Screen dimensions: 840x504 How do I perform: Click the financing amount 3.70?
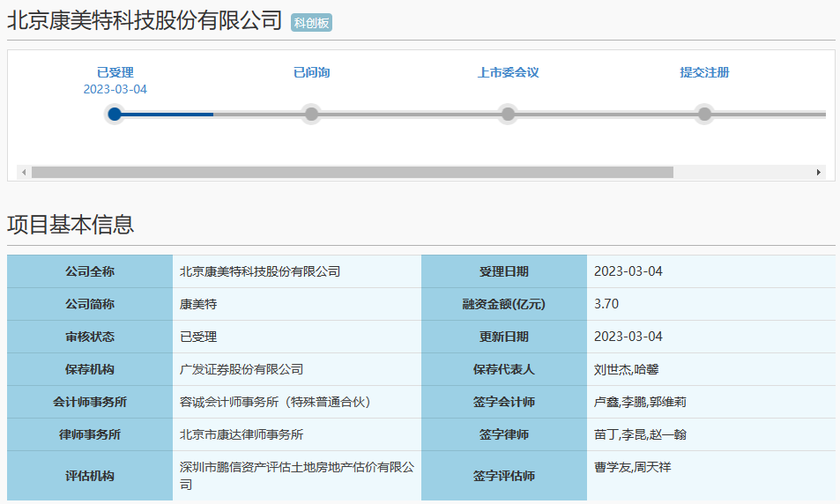(606, 304)
